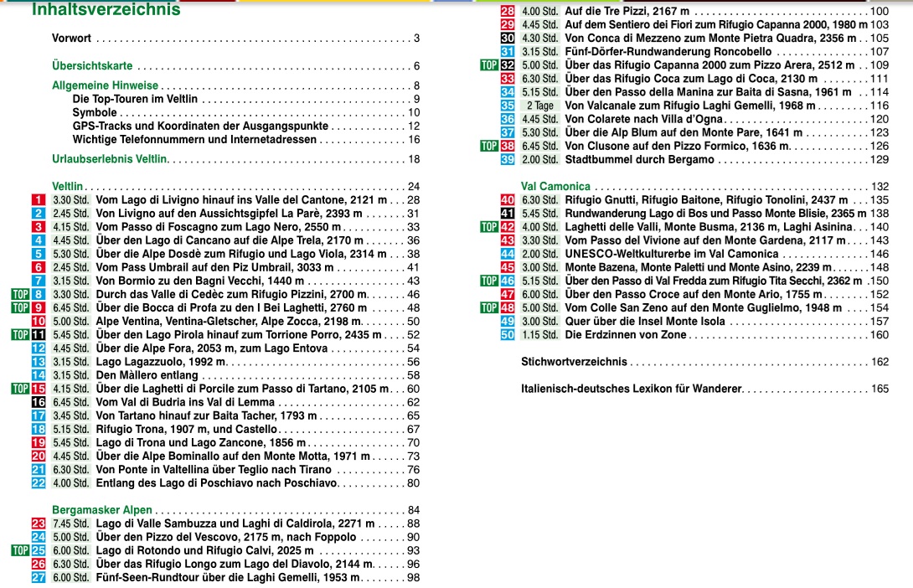Select 'Vom Pass Umbrail auf den Piz Umbrail'
913x588 pixels.
point(215,267)
